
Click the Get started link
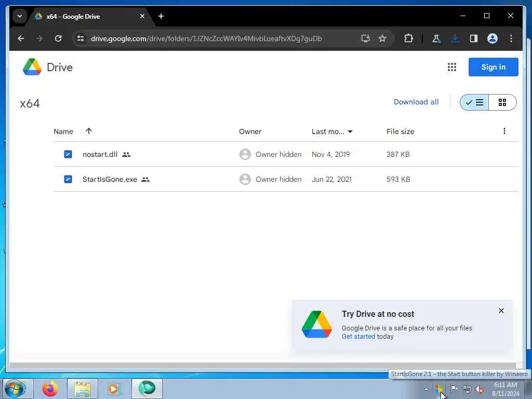(x=358, y=337)
